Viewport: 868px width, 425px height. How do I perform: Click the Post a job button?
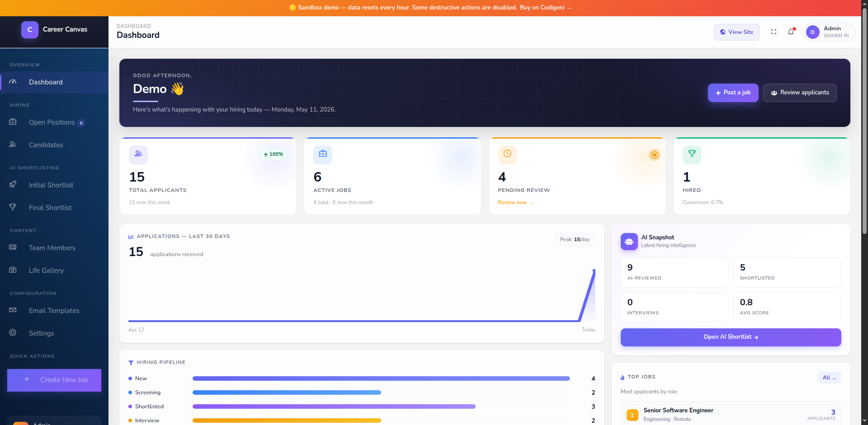click(x=733, y=93)
